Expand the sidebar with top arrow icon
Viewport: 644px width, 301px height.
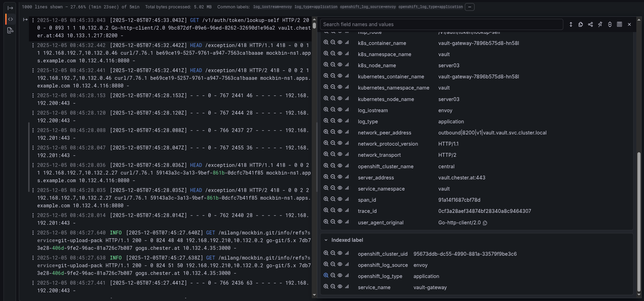point(10,8)
